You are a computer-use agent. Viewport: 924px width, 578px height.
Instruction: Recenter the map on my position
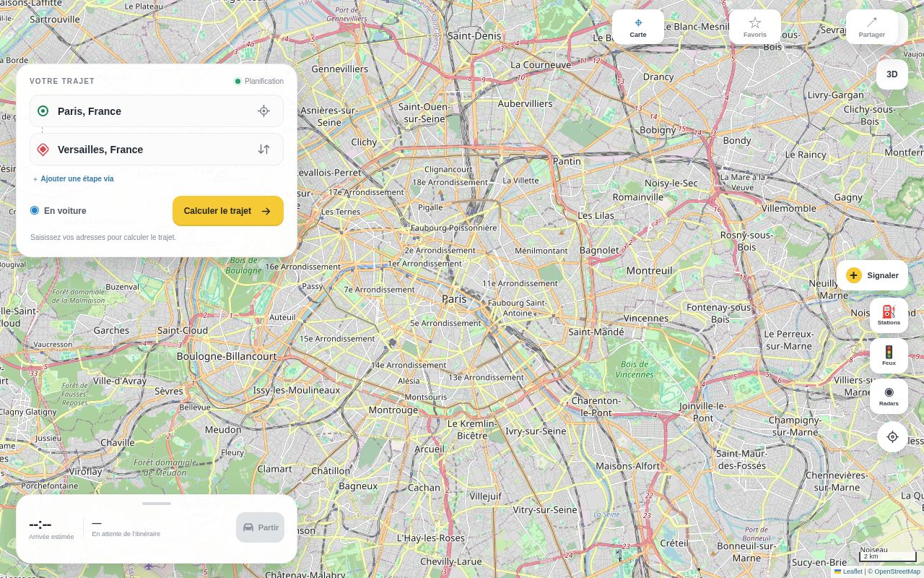coord(892,436)
